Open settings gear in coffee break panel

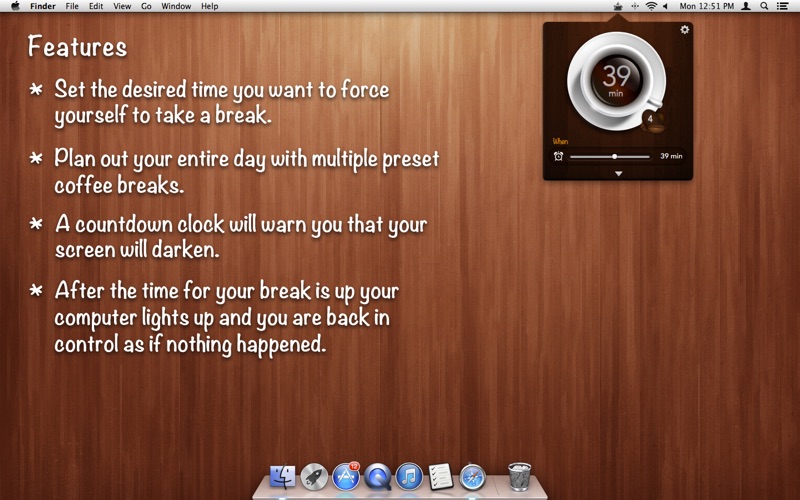(684, 30)
